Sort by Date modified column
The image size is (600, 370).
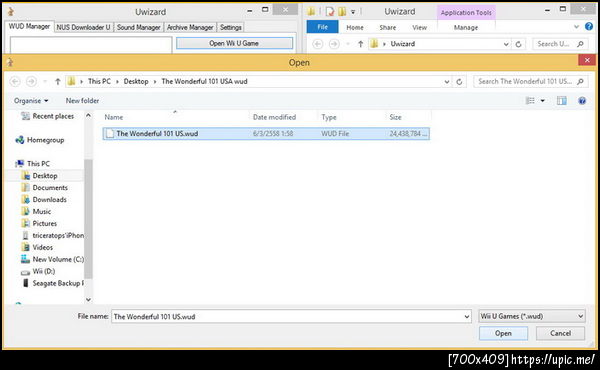pos(274,117)
